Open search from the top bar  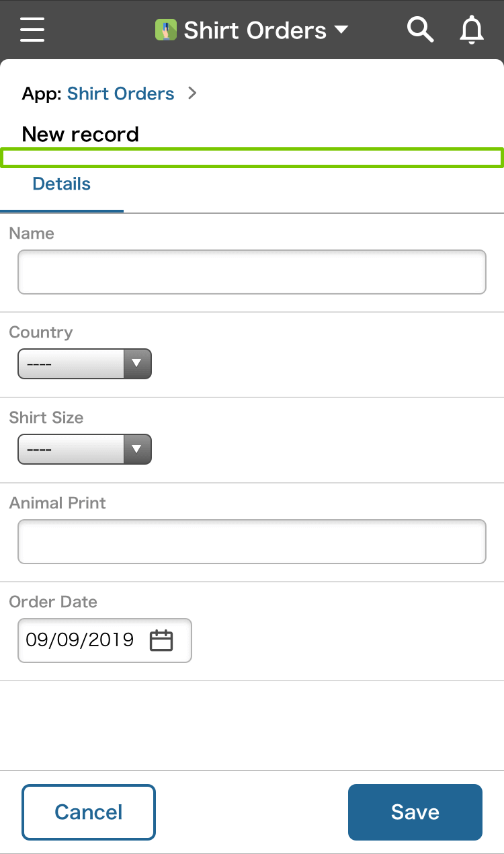point(419,29)
